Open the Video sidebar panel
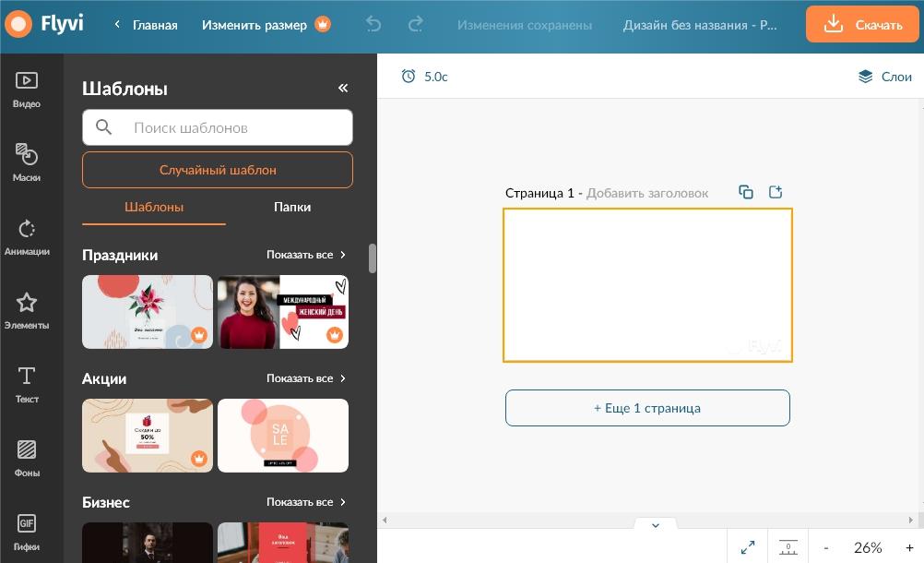This screenshot has width=924, height=563. click(x=27, y=90)
